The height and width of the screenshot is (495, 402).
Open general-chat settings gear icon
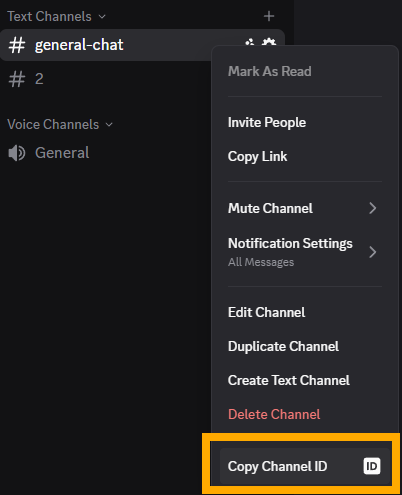(x=269, y=42)
